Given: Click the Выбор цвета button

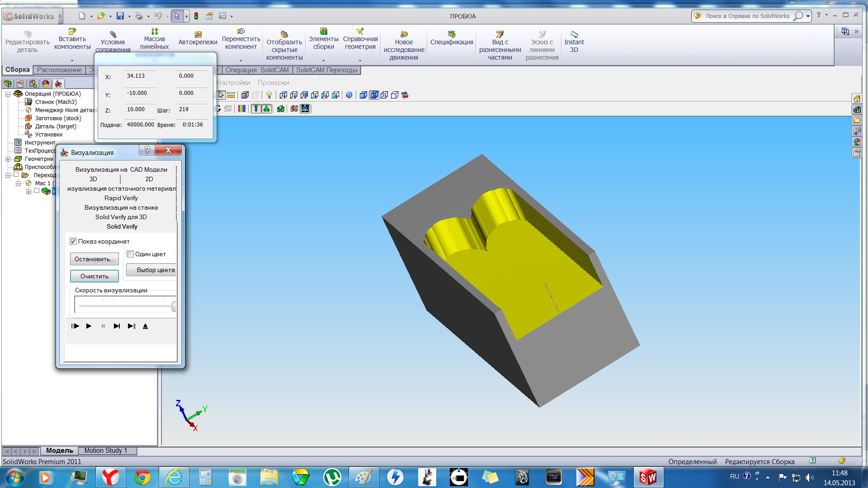Looking at the screenshot, I should 152,270.
